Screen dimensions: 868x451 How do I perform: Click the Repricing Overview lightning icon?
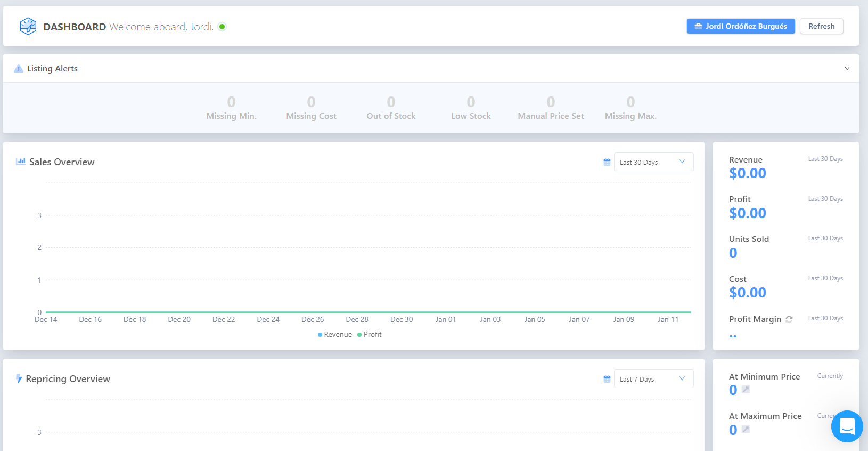[x=19, y=379]
